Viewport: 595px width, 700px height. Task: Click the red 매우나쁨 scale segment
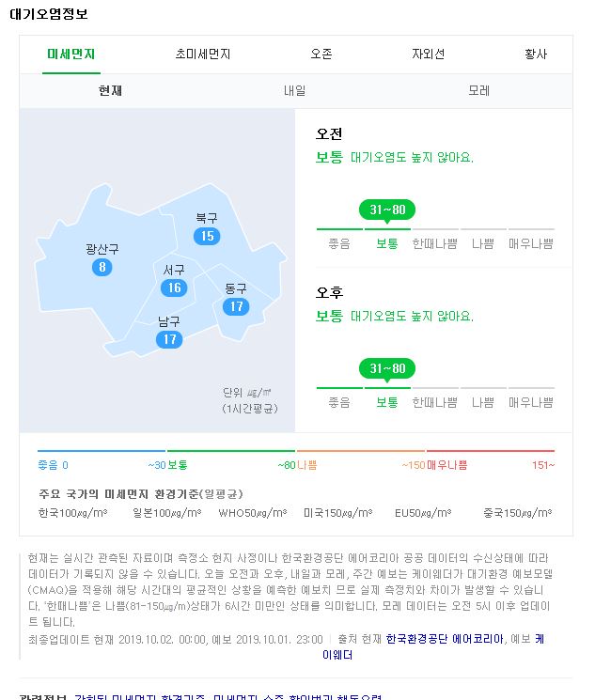pyautogui.click(x=491, y=451)
